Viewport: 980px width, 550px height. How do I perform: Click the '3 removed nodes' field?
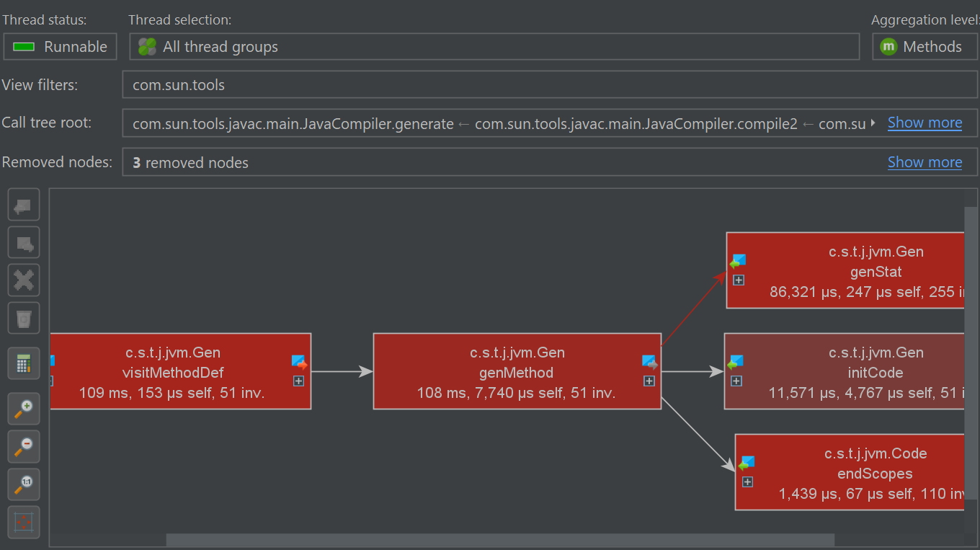[x=550, y=162]
